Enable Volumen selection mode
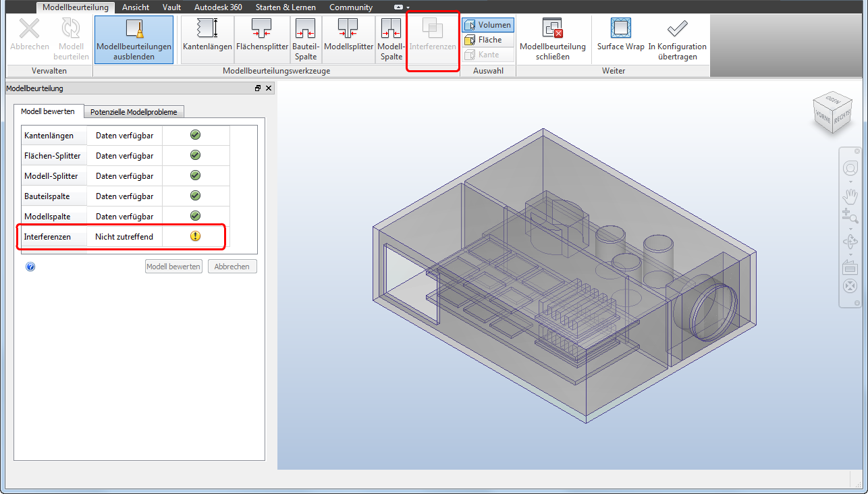Image resolution: width=868 pixels, height=494 pixels. (x=488, y=25)
